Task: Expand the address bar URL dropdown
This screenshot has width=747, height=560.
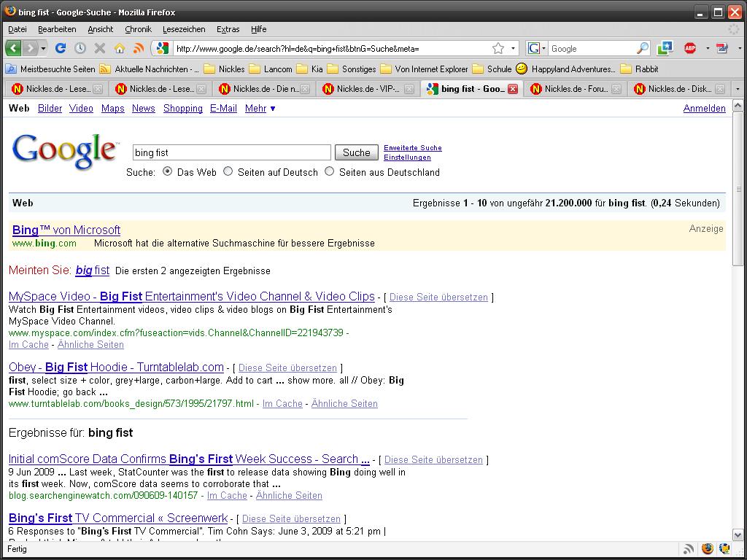Action: (513, 49)
